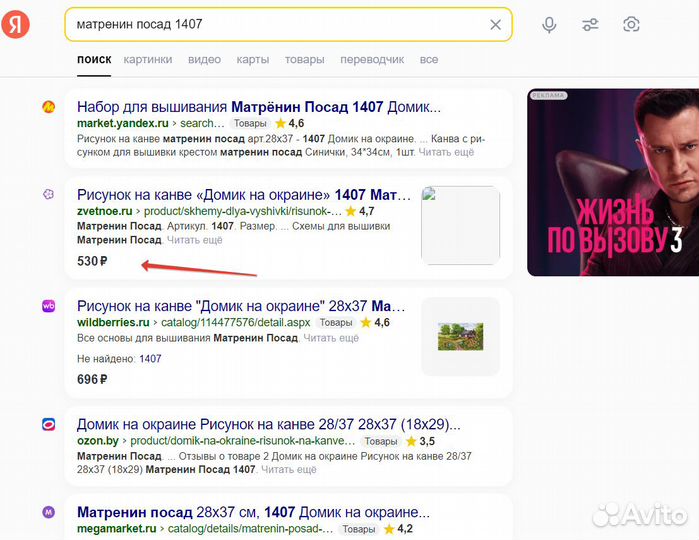This screenshot has height=540, width=699.
Task: Open market.yandex.ru search path link
Action: (202, 123)
